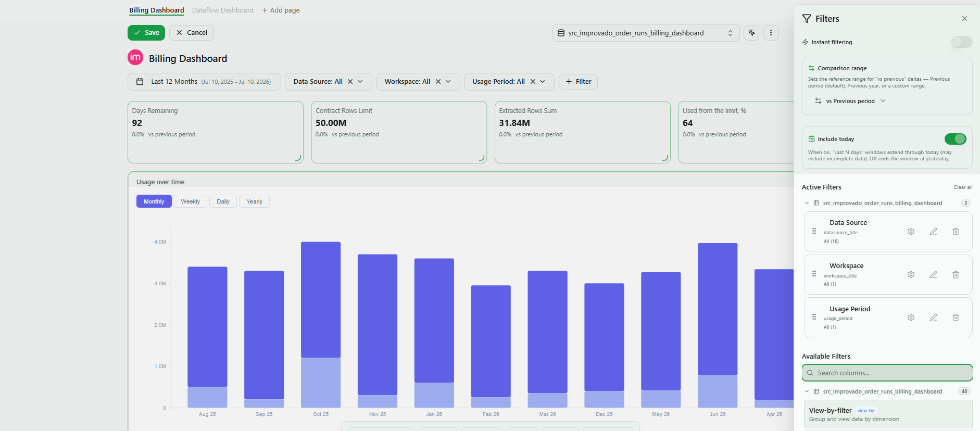This screenshot has height=431, width=980.
Task: Grab the Usage Period filter drag handle
Action: tap(814, 317)
